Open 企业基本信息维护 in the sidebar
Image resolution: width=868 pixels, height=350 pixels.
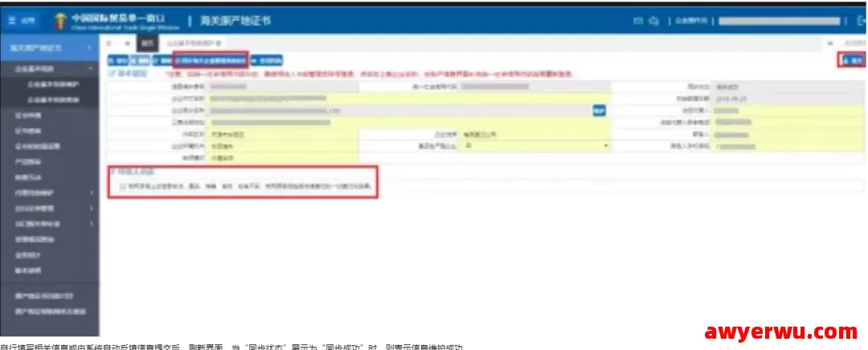pyautogui.click(x=53, y=84)
